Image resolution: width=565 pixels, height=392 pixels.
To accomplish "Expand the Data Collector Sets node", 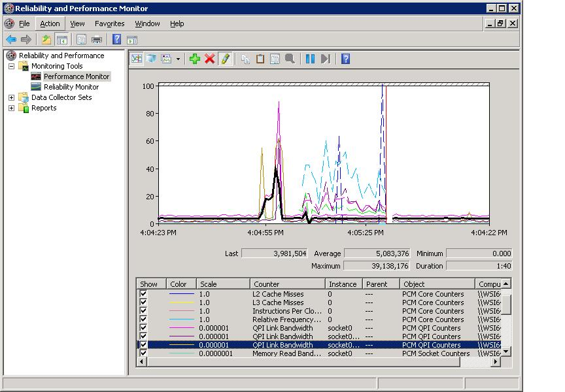I will [x=11, y=97].
